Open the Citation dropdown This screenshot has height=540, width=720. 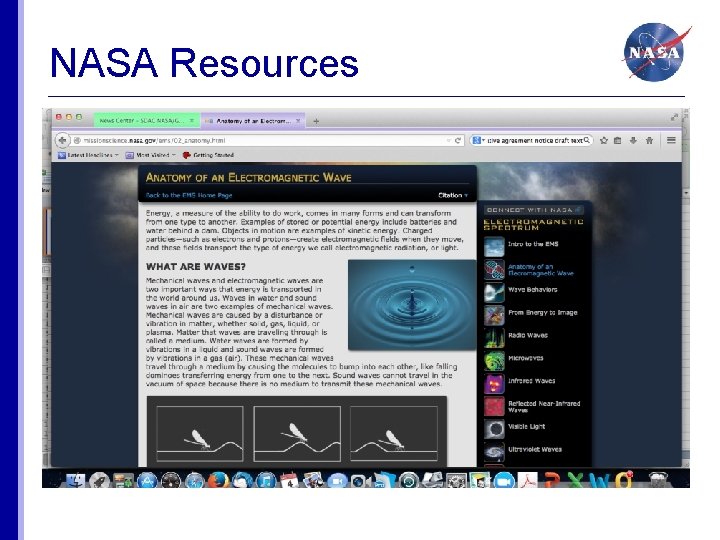[453, 195]
